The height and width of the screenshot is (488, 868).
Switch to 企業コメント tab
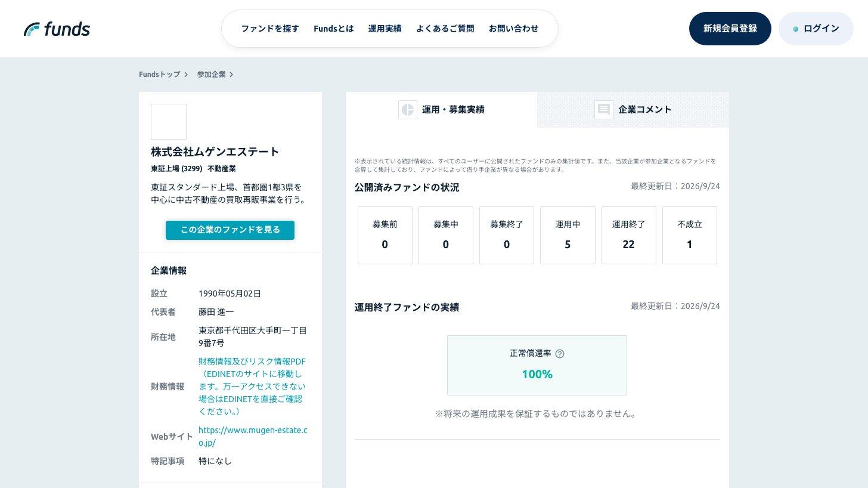(x=633, y=110)
